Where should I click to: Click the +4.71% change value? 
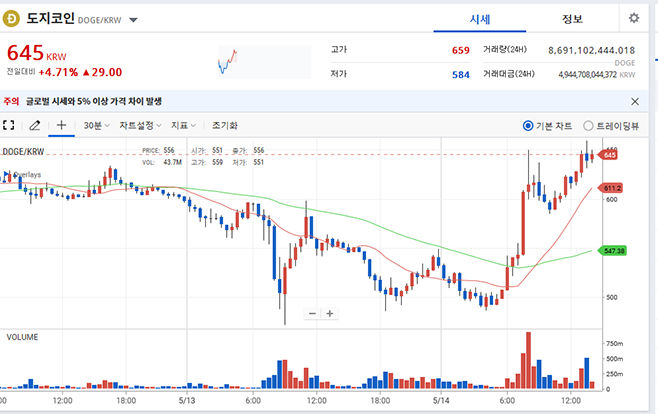[58, 72]
